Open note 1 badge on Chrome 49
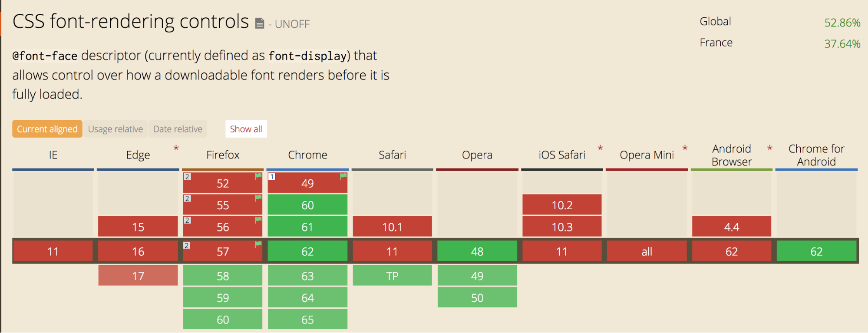 [x=271, y=176]
